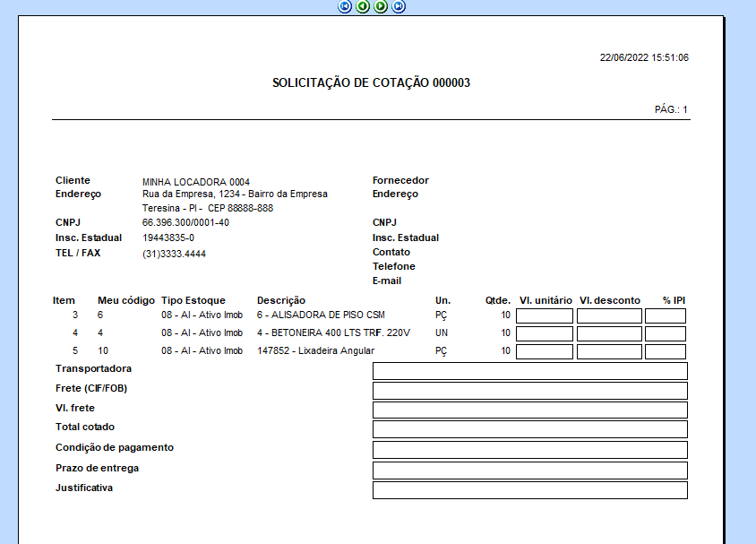The image size is (756, 544).
Task: Click Insc. Estadual value 19443835-0
Action: pyautogui.click(x=168, y=237)
